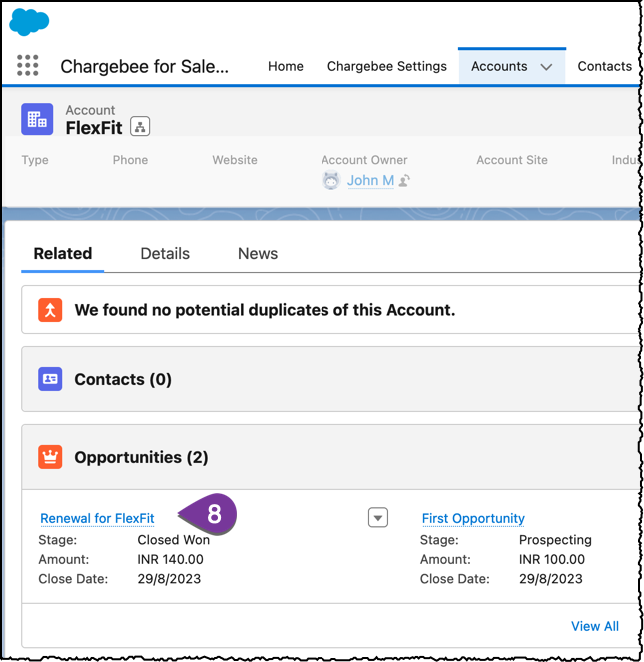The width and height of the screenshot is (644, 662).
Task: Switch to the Details tab
Action: (x=165, y=253)
